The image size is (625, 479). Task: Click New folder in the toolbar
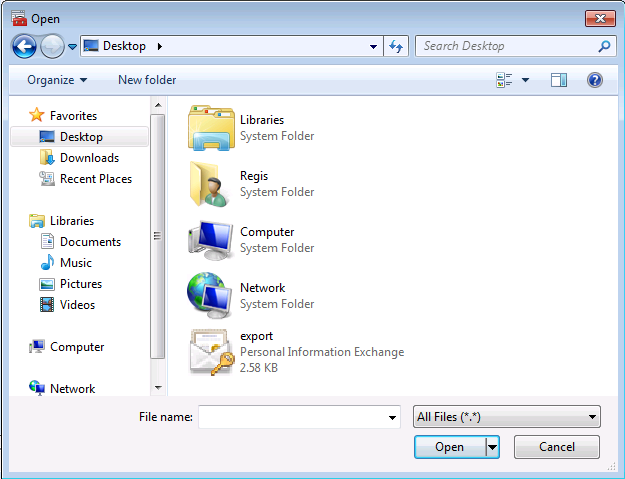tap(147, 80)
